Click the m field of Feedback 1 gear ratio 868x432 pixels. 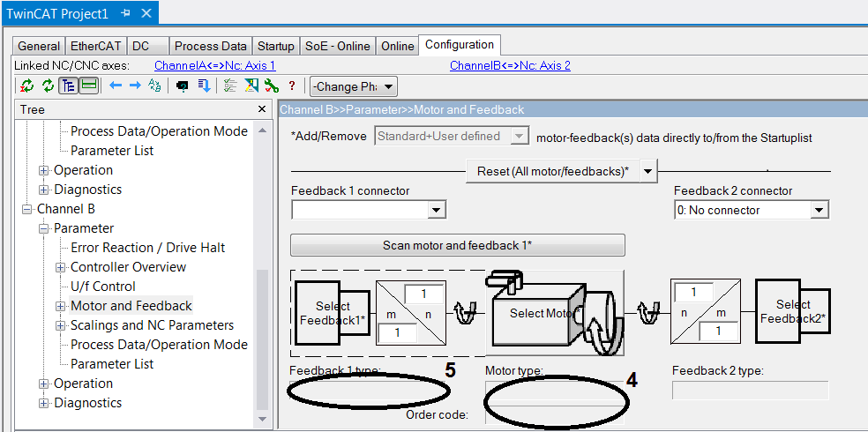pyautogui.click(x=398, y=333)
